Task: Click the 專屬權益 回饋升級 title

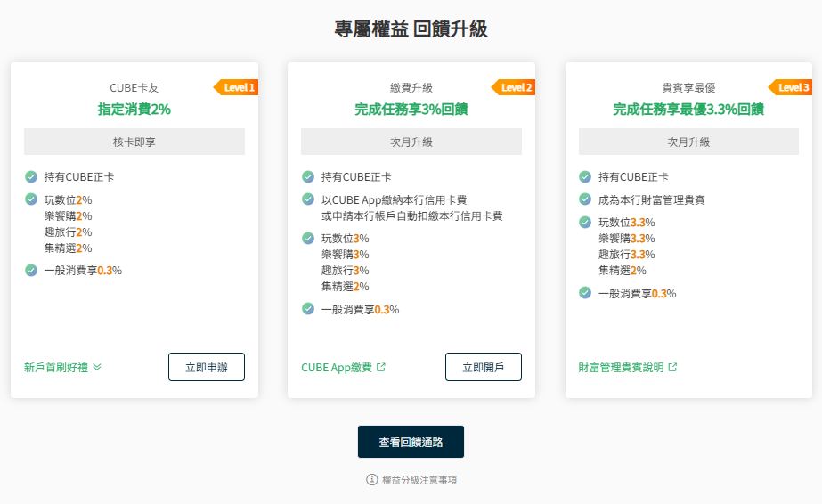Action: (411, 28)
